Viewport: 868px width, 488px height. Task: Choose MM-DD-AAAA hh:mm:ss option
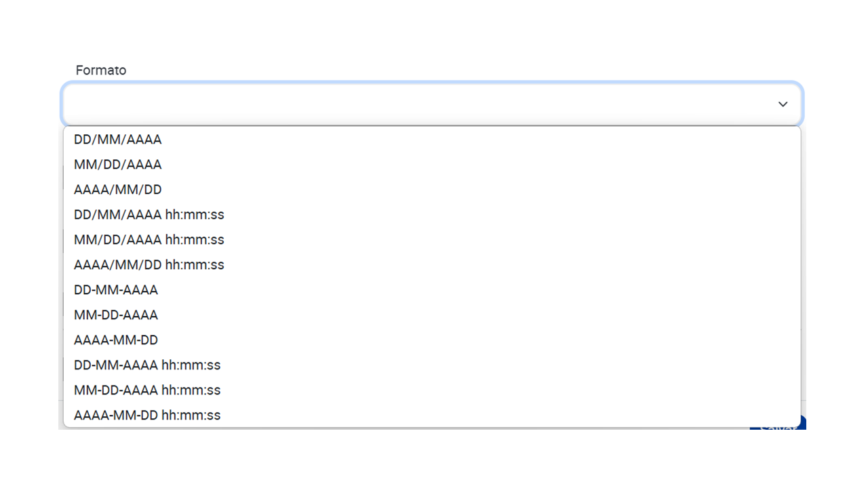[432, 390]
